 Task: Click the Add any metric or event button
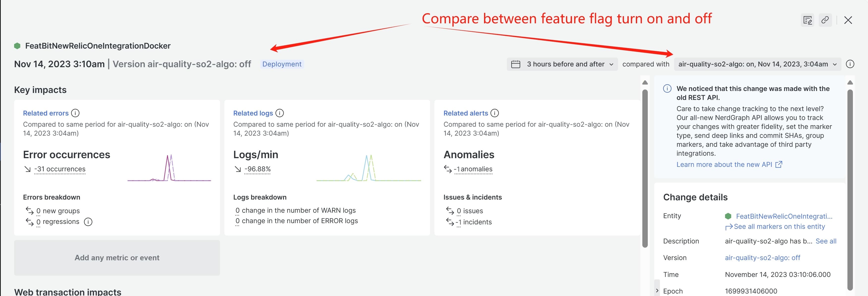pos(117,258)
